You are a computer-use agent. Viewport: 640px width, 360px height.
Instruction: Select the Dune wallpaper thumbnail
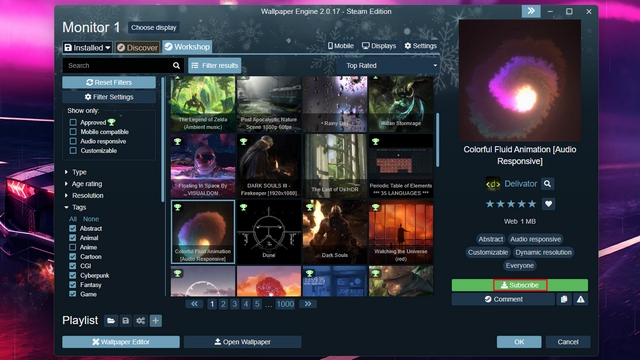269,232
